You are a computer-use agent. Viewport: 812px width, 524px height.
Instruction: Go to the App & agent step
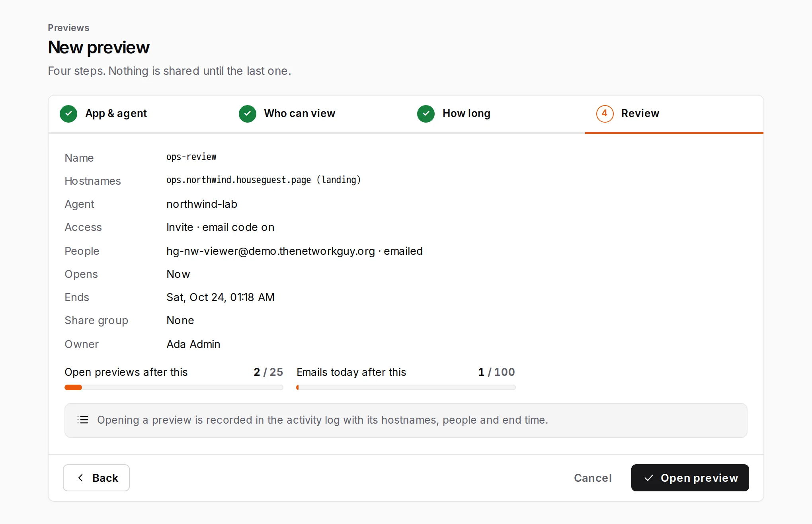(138, 114)
